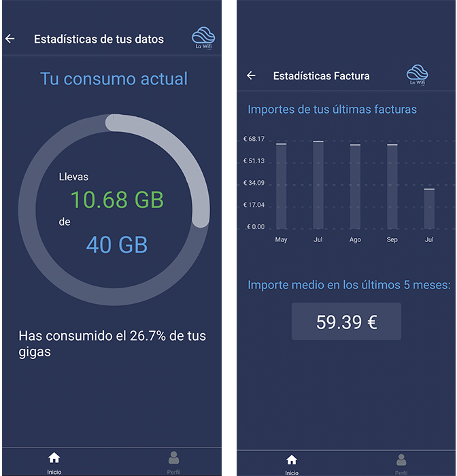This screenshot has height=476, width=457.
Task: Tap the € 68.17 axis label
Action: coord(254,139)
